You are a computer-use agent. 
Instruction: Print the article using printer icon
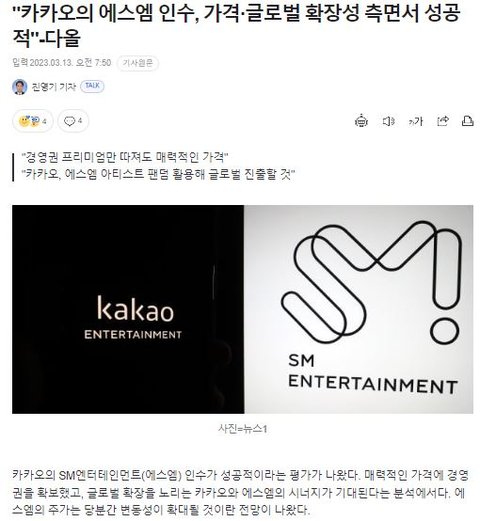467,121
